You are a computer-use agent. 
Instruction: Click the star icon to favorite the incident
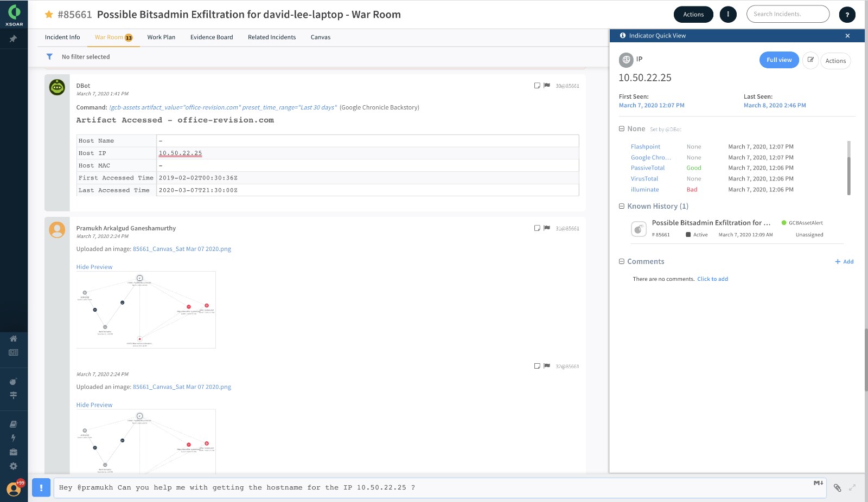point(49,15)
